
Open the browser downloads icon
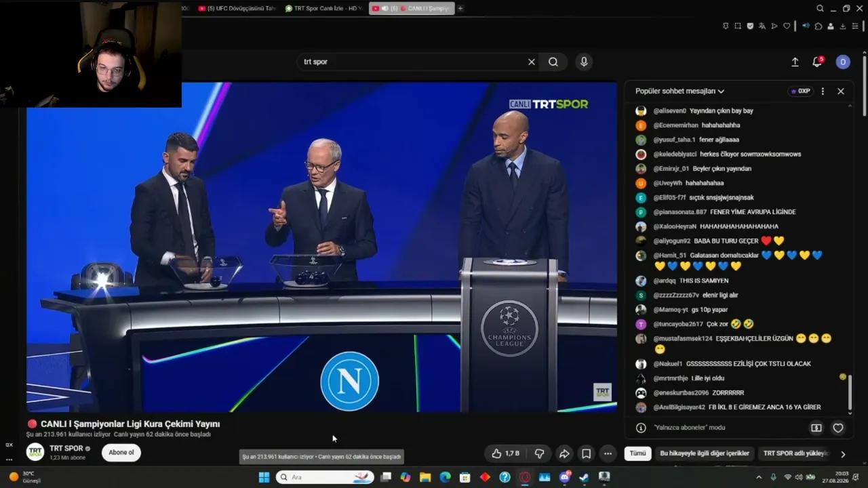[x=843, y=26]
